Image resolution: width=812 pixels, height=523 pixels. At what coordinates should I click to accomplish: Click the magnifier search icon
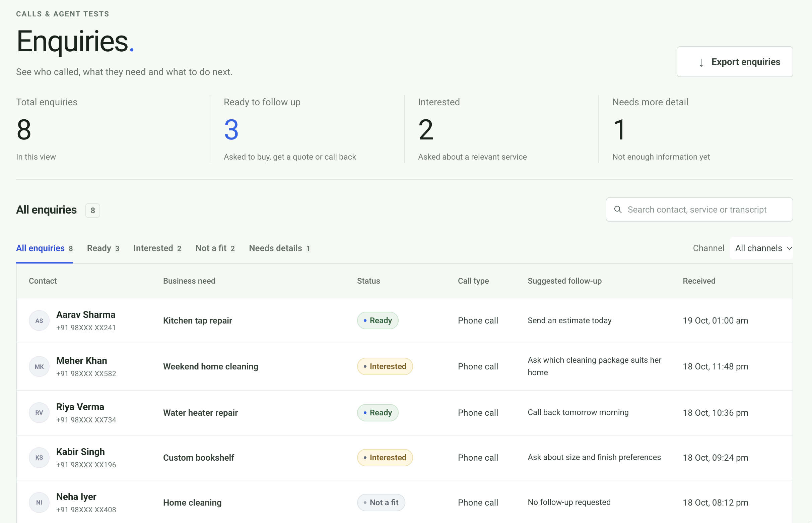tap(618, 210)
